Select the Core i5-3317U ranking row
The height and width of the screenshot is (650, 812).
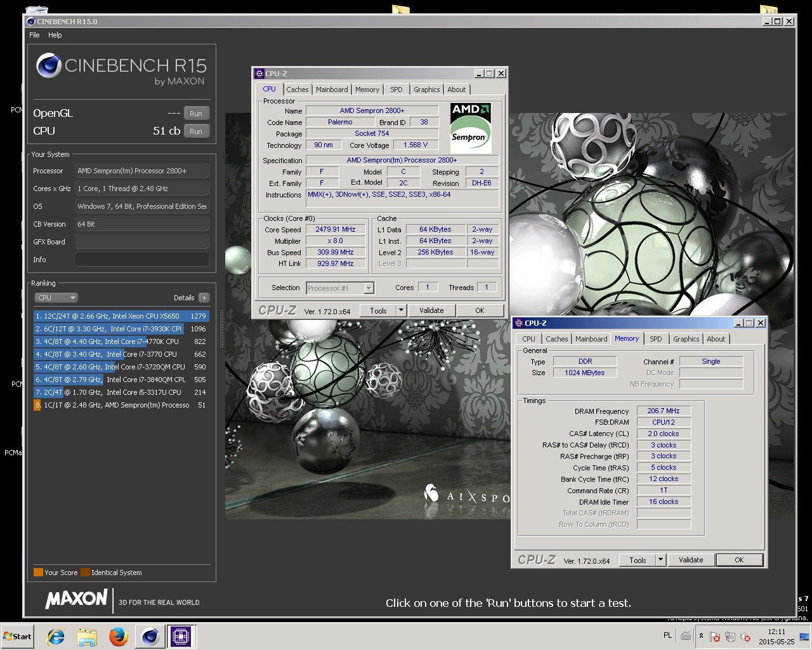pyautogui.click(x=121, y=392)
